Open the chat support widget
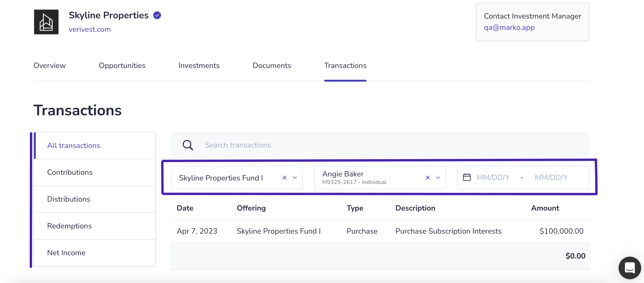Screen dimensions: 644x283 click(629, 268)
